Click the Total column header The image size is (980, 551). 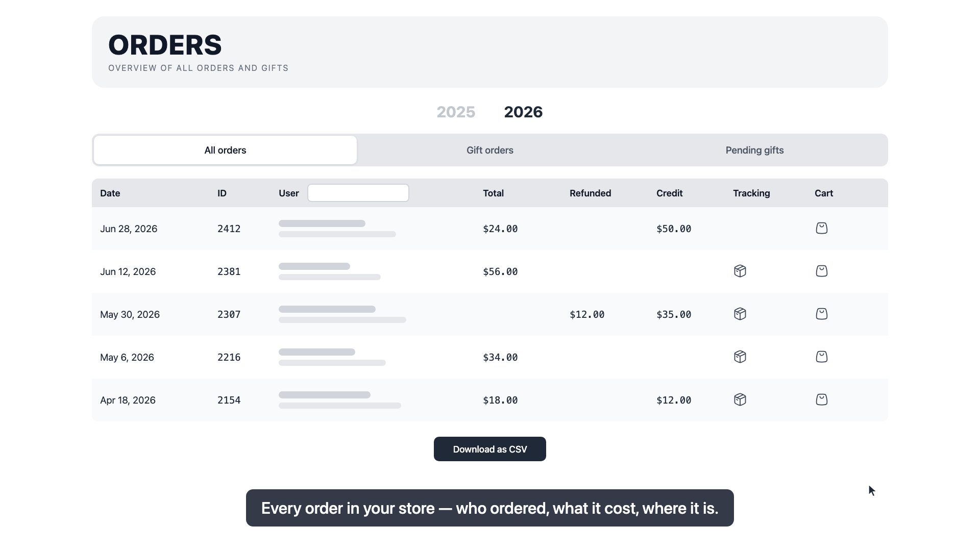pos(493,193)
